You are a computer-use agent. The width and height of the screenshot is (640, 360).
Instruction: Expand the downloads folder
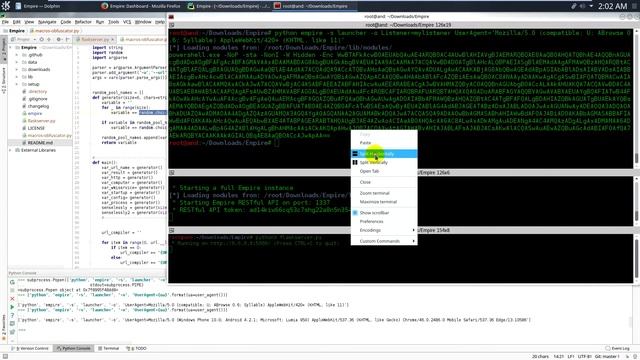(x=17, y=70)
